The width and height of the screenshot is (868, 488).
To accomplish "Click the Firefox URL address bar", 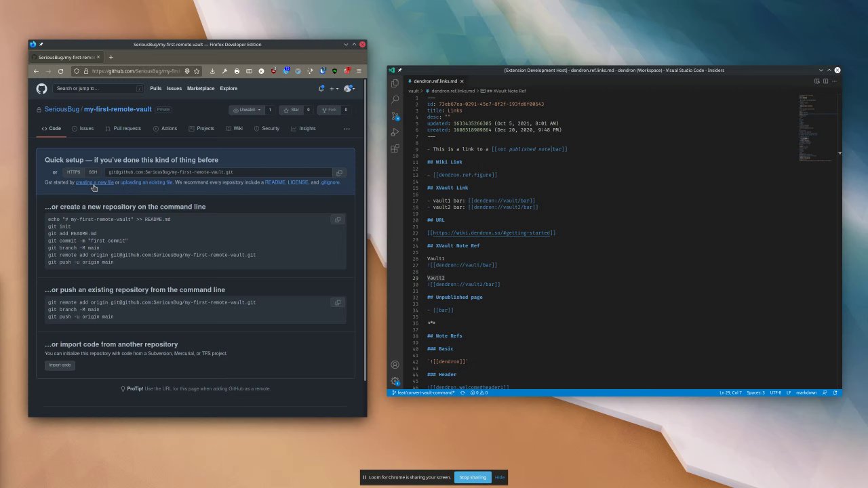I will pyautogui.click(x=136, y=71).
